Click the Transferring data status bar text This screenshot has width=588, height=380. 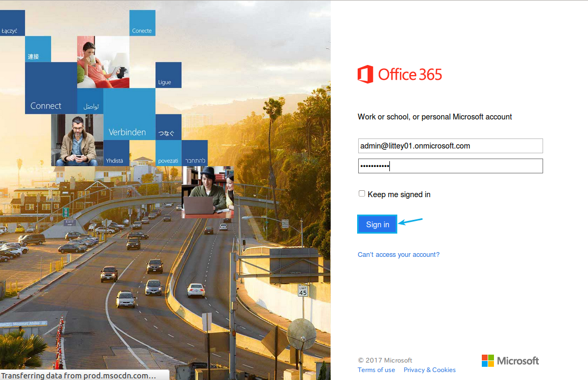(78, 375)
